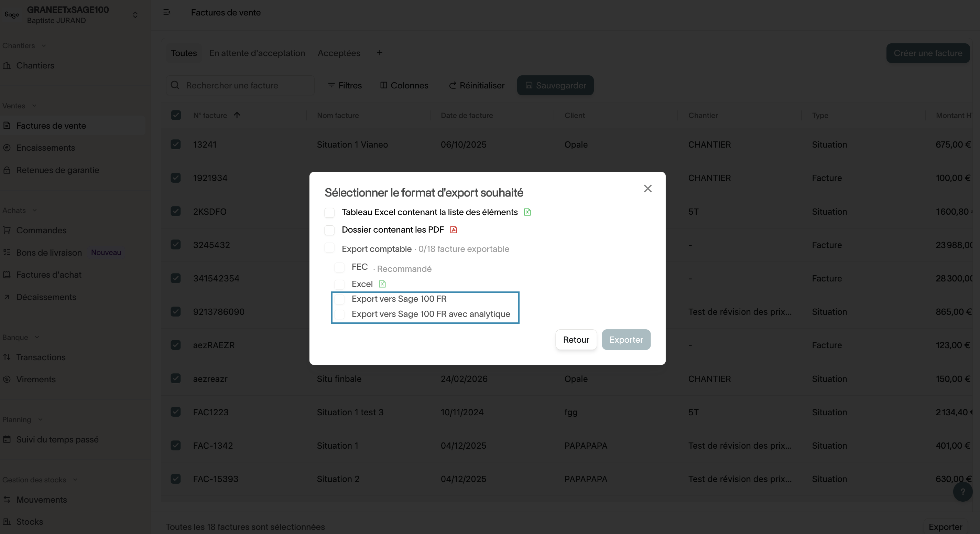This screenshot has width=980, height=534.
Task: Collapse the Achats sidebar section
Action: (x=35, y=211)
